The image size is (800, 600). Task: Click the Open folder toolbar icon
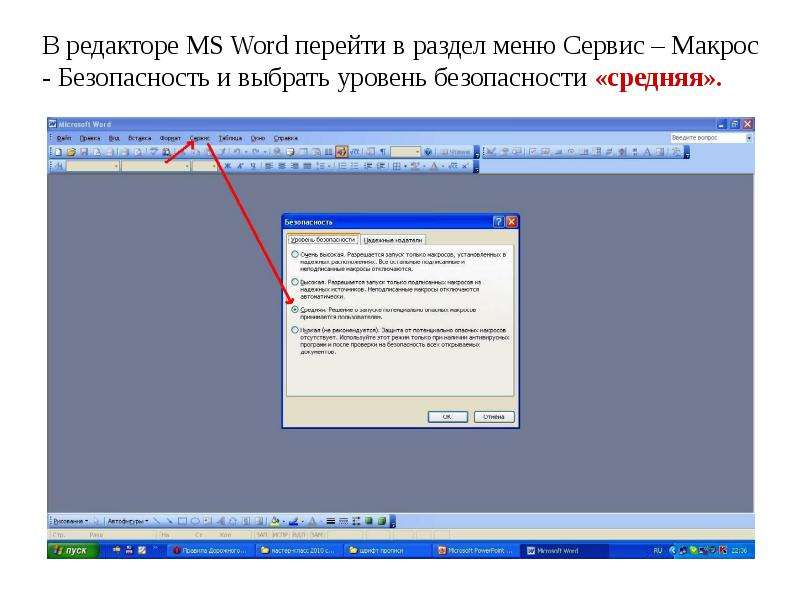click(x=71, y=152)
